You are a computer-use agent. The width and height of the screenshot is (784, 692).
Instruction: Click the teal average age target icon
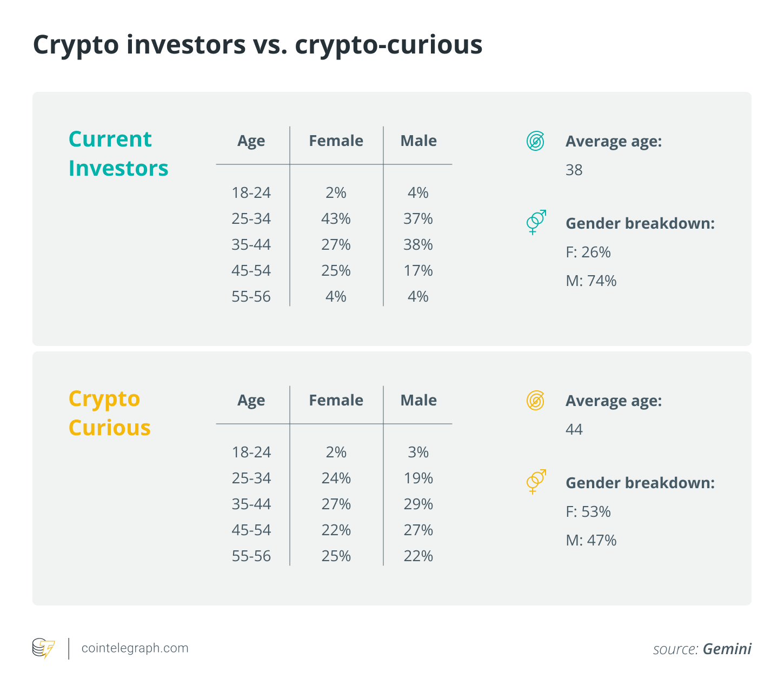coord(535,141)
